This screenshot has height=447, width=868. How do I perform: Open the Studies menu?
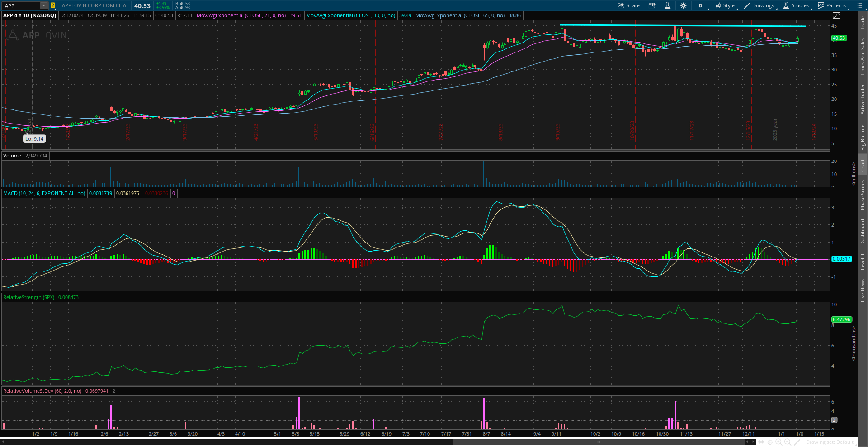(796, 5)
